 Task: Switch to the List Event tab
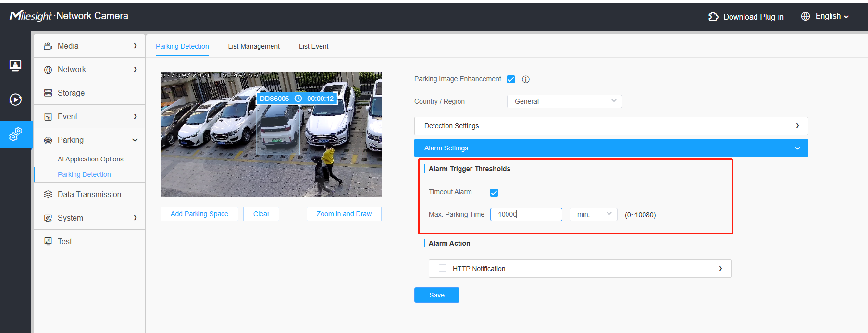[314, 46]
